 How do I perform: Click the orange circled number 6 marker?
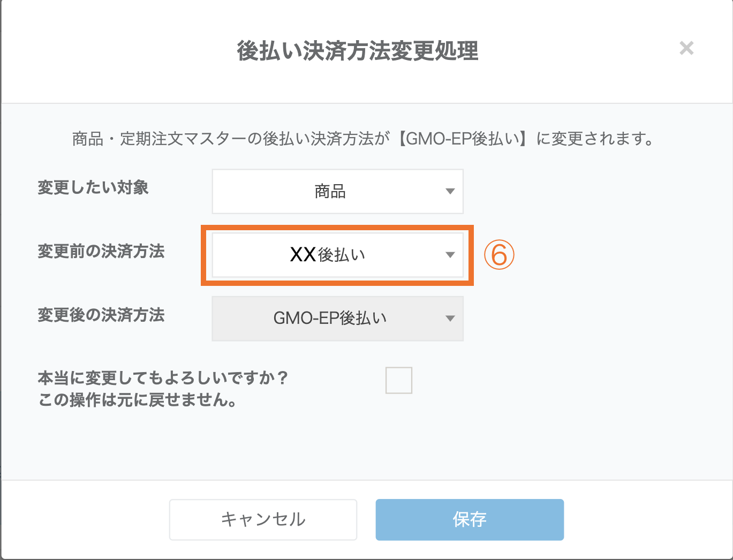click(x=499, y=255)
